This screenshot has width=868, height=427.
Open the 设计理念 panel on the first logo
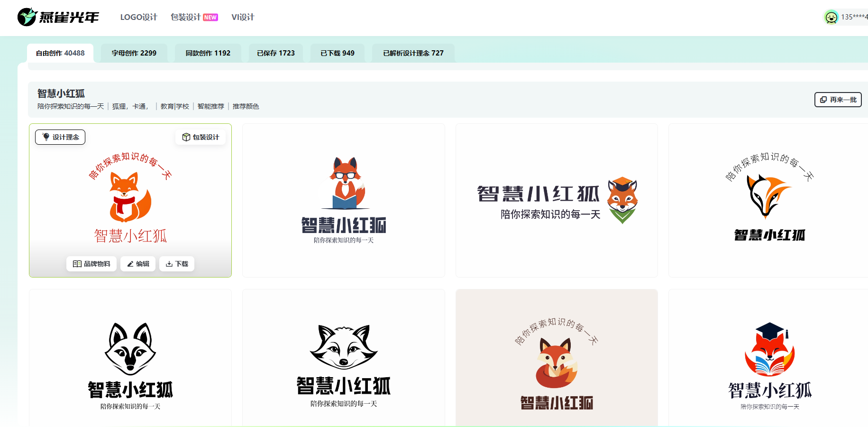tap(60, 137)
